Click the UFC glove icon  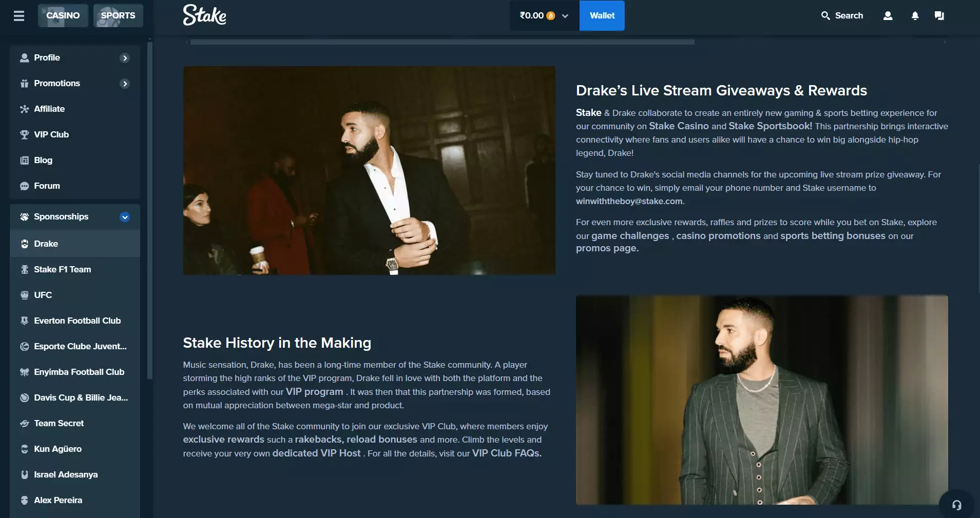pos(24,295)
